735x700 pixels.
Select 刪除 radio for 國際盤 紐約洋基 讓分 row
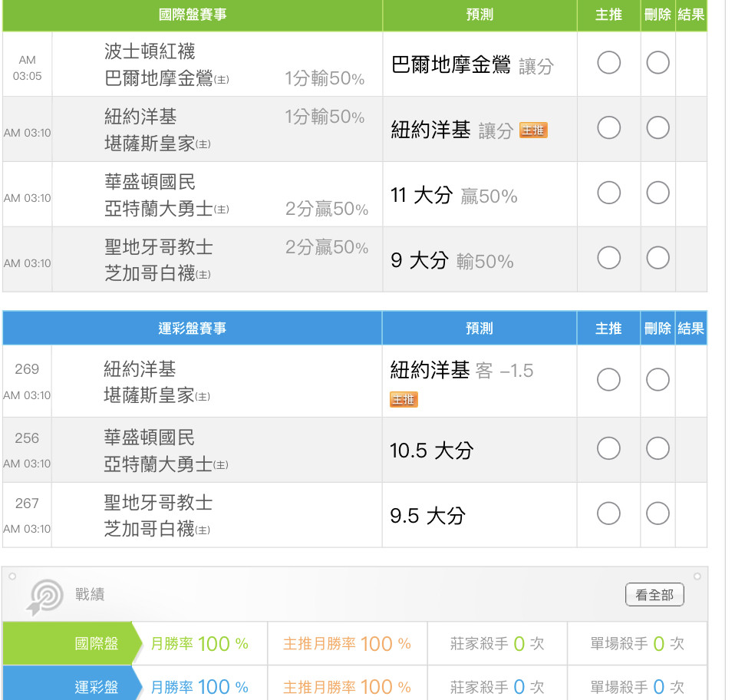[x=658, y=127]
